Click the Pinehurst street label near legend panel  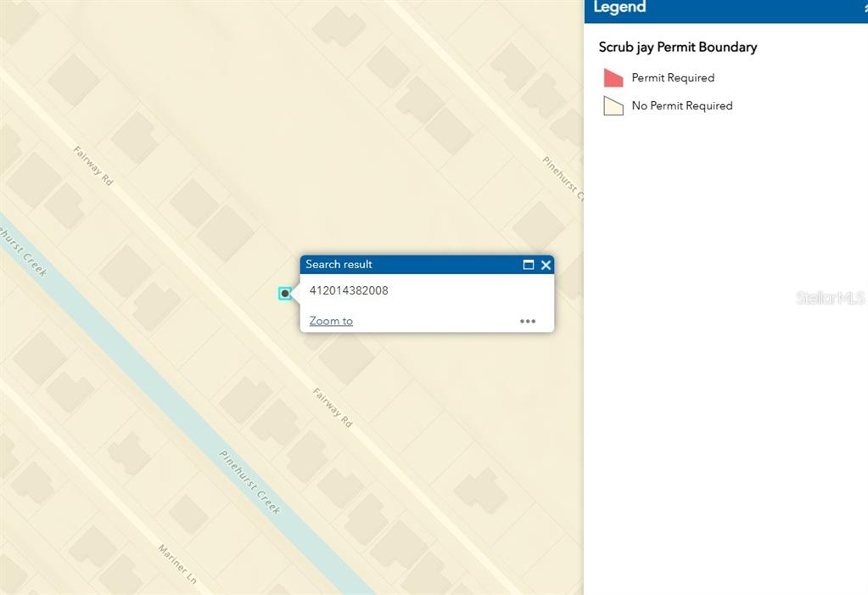(x=563, y=178)
